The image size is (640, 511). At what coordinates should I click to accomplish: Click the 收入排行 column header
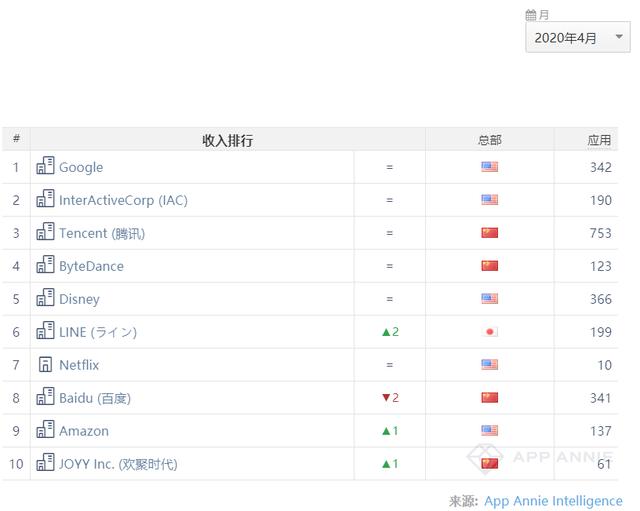coord(228,140)
